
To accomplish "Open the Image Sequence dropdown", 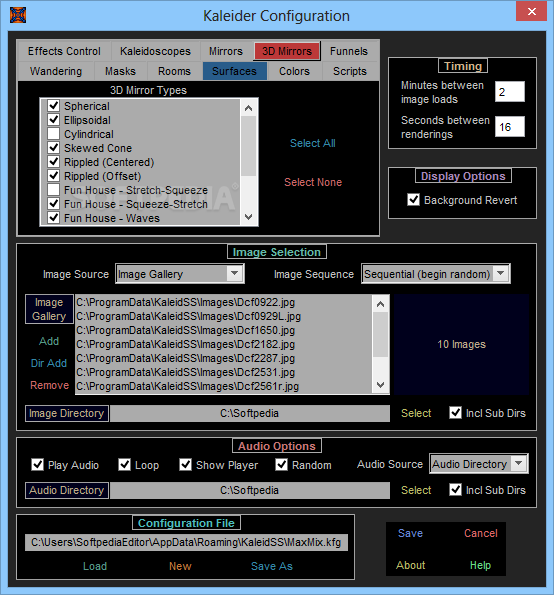I will click(501, 274).
